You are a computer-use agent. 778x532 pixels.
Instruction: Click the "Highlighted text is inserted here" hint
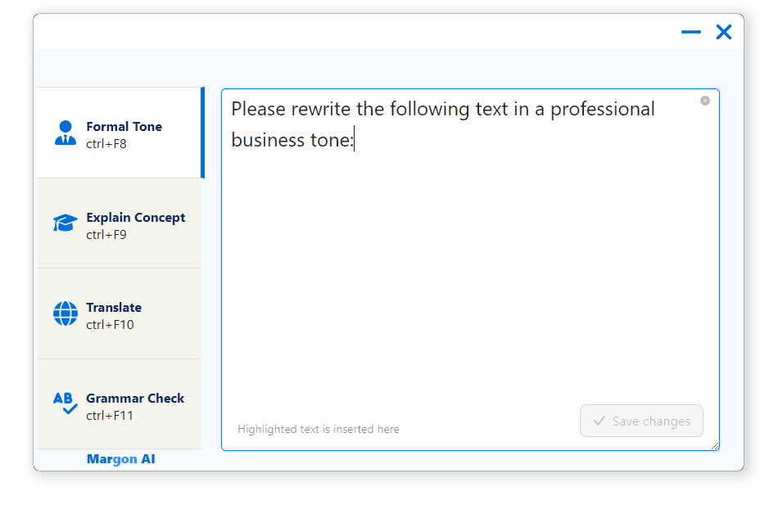coord(319,429)
